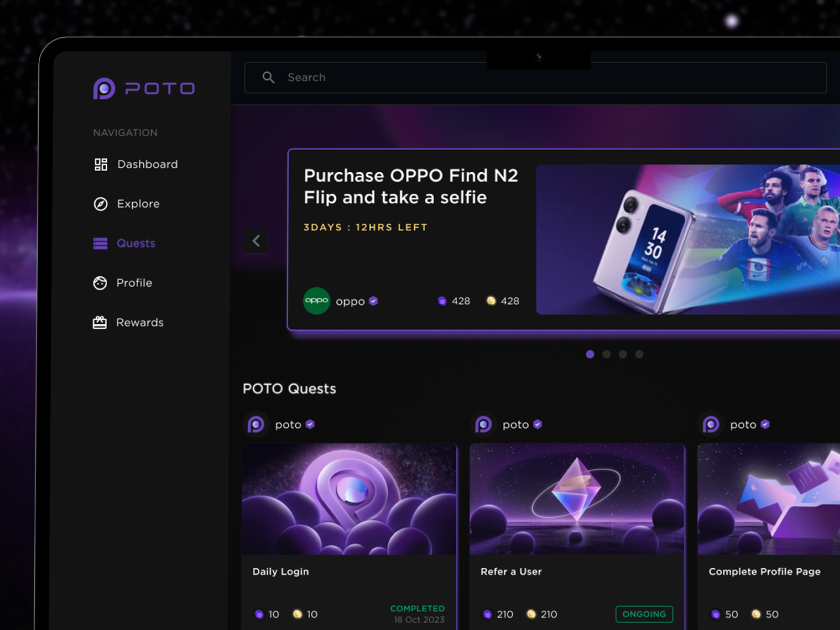
Task: Collapse the banner with the left chevron arrow
Action: [x=256, y=241]
